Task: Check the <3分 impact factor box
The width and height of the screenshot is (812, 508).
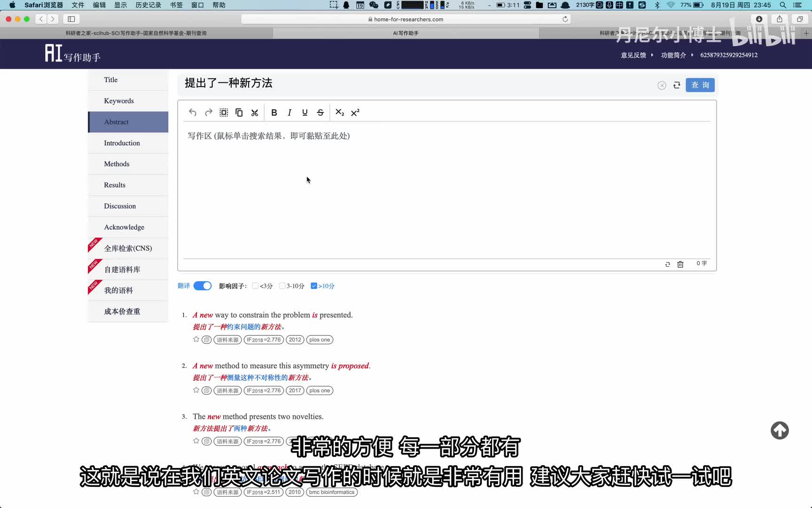Action: pos(255,286)
